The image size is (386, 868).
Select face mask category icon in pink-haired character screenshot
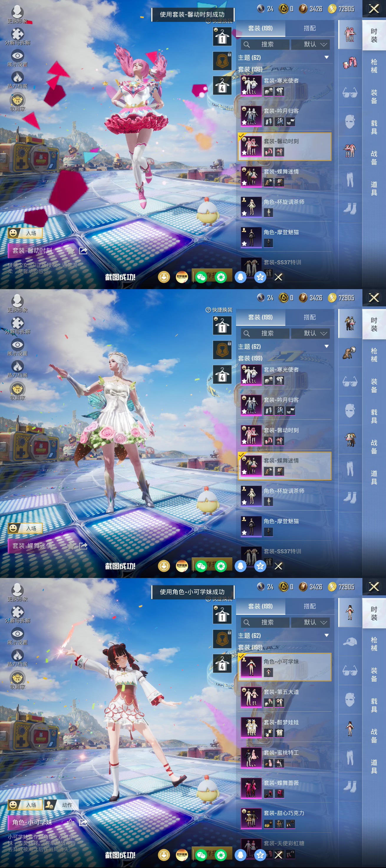(350, 122)
